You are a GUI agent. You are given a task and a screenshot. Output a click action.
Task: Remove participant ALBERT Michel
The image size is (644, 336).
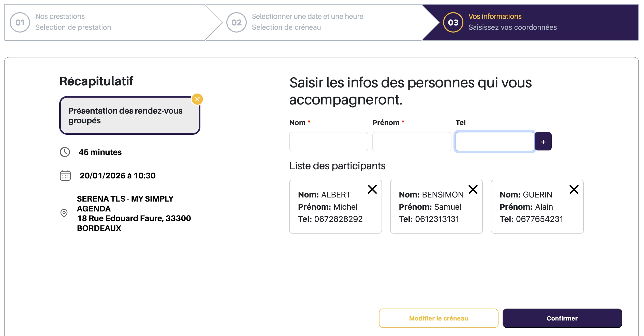[x=372, y=189]
